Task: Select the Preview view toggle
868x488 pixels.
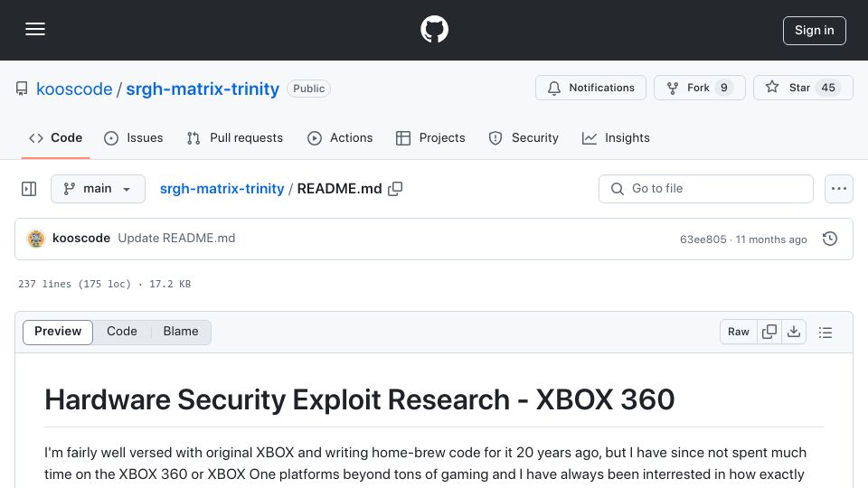Action: 58,332
